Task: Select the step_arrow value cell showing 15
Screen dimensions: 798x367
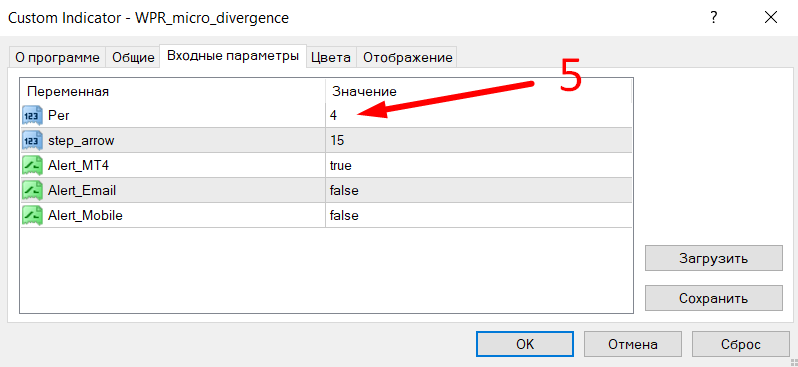Action: tap(479, 140)
